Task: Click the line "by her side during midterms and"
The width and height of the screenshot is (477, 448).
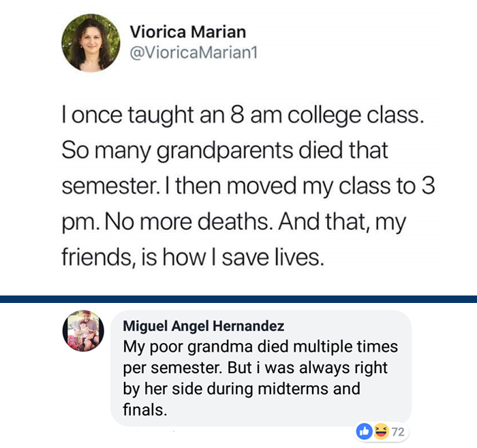Action: [x=241, y=389]
